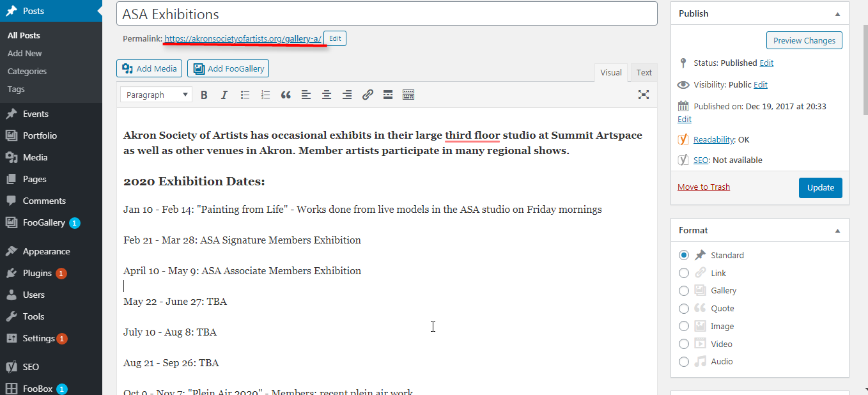Image resolution: width=868 pixels, height=395 pixels.
Task: Open Categories submenu item
Action: coord(27,71)
